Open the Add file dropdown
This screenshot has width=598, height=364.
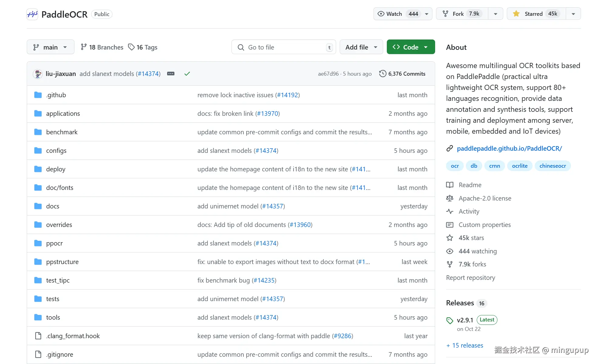(361, 47)
